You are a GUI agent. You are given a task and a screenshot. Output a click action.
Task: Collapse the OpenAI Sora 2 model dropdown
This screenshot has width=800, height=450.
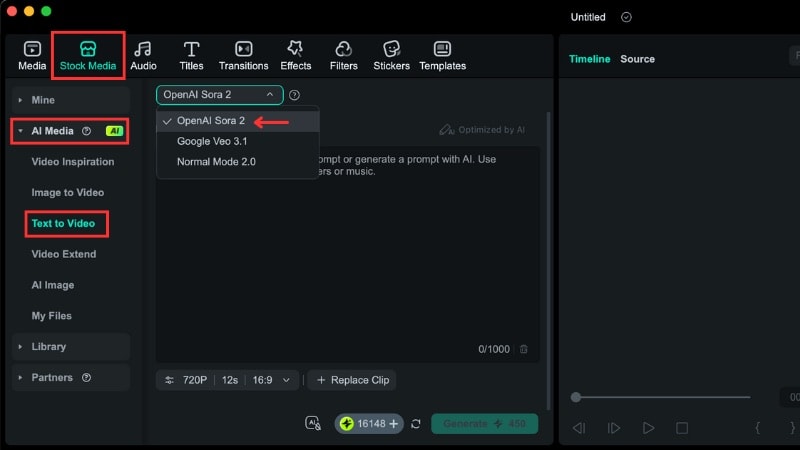219,95
